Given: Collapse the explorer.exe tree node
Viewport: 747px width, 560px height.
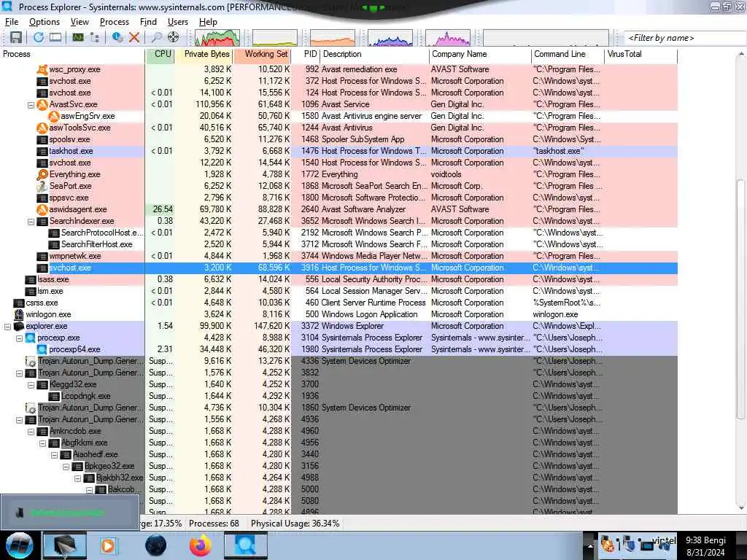Looking at the screenshot, I should coord(7,327).
